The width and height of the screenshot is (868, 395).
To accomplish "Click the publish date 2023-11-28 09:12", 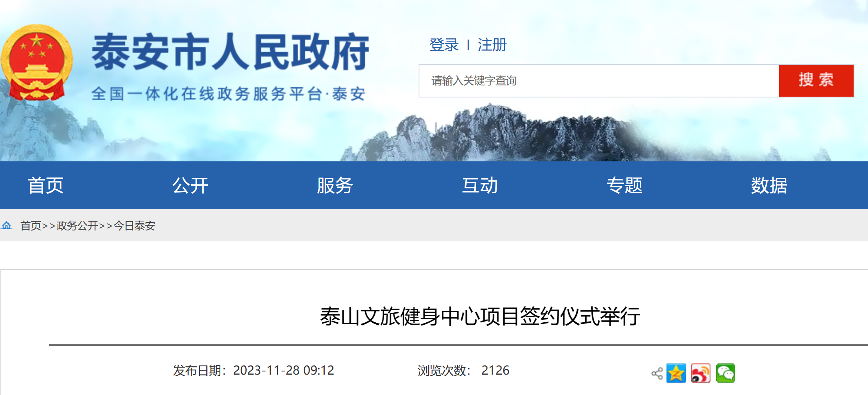I will pos(283,370).
